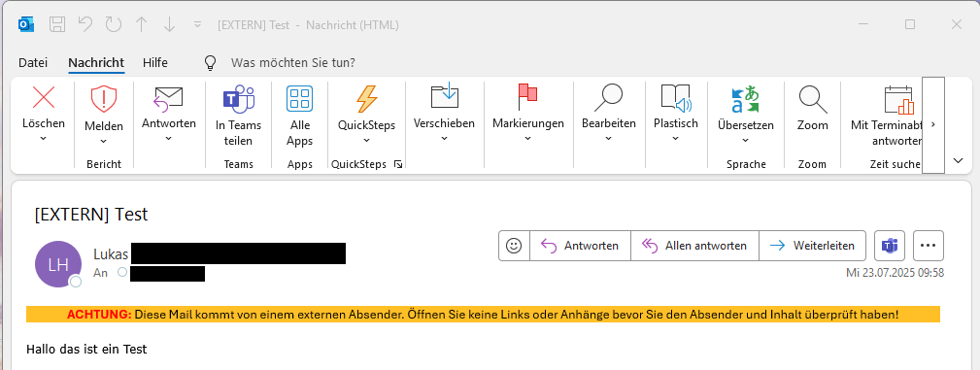The height and width of the screenshot is (370, 980).
Task: Click the redo arrow in title bar
Action: point(113,24)
